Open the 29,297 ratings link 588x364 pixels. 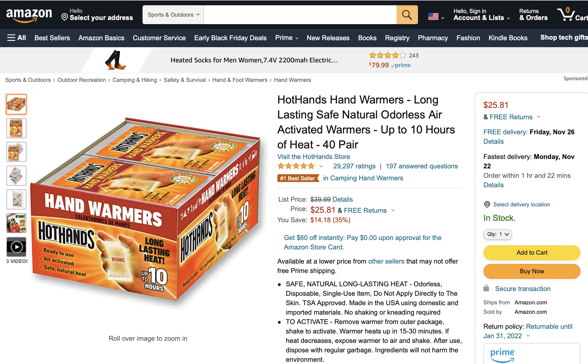click(x=354, y=166)
